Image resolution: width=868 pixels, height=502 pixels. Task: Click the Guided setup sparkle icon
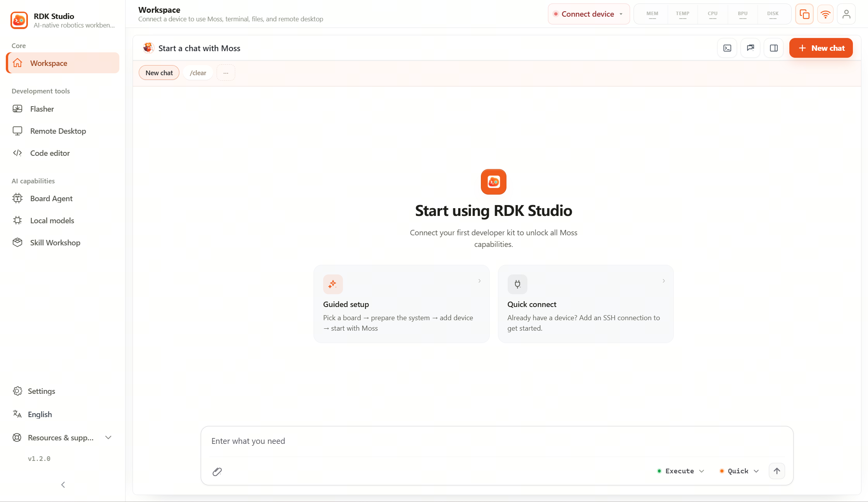tap(333, 284)
